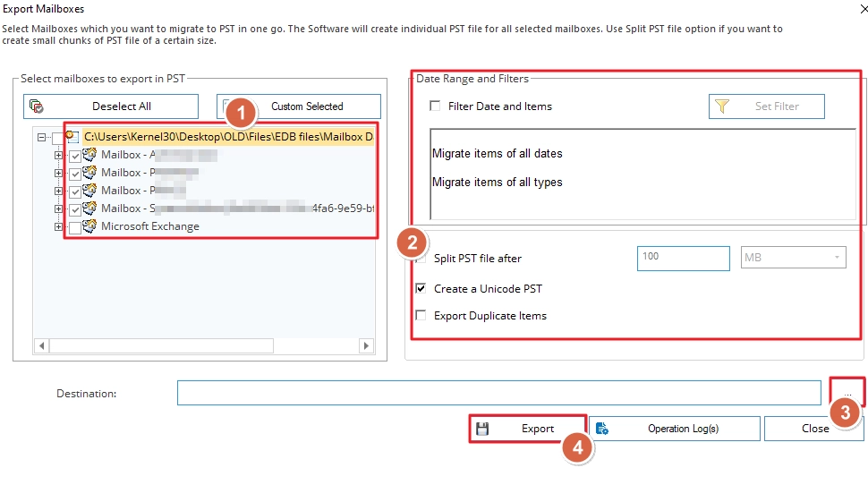Expand the Mailbox - S node
This screenshot has width=868, height=502.
(x=58, y=208)
